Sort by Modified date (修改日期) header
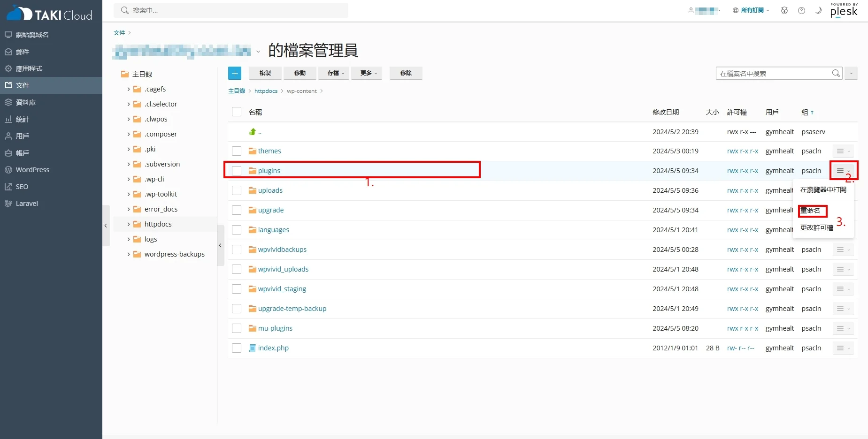868x439 pixels. click(x=666, y=112)
